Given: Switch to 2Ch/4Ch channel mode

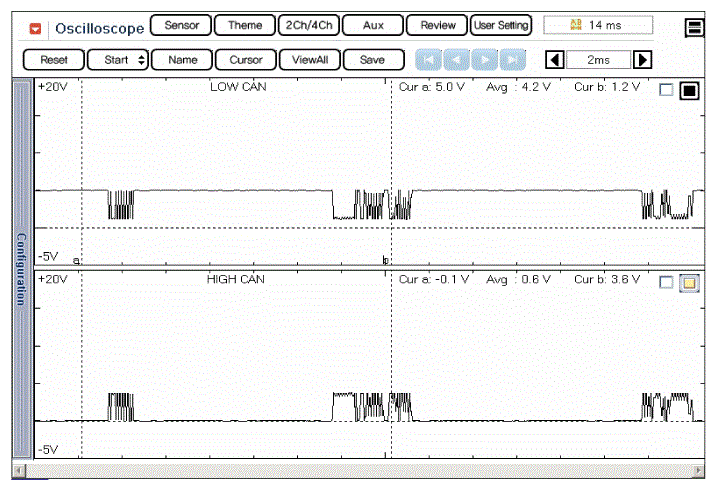Looking at the screenshot, I should [x=308, y=25].
